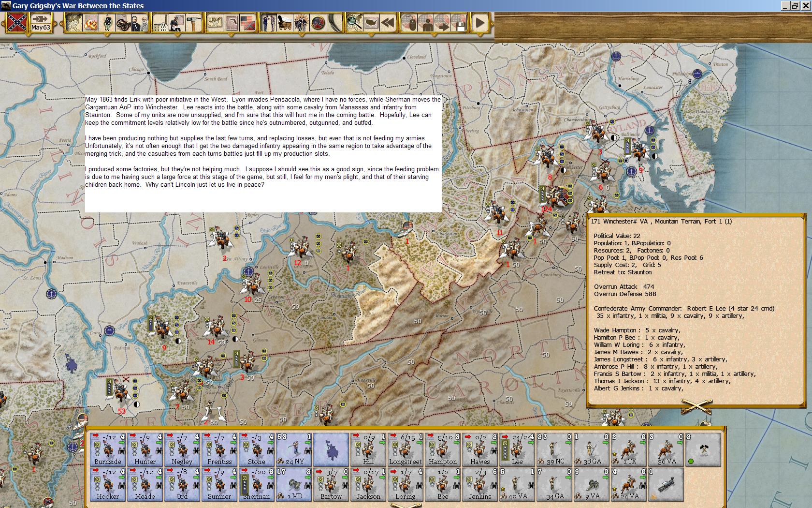
Task: Click the explosion battle report icon
Action: pyautogui.click(x=90, y=23)
